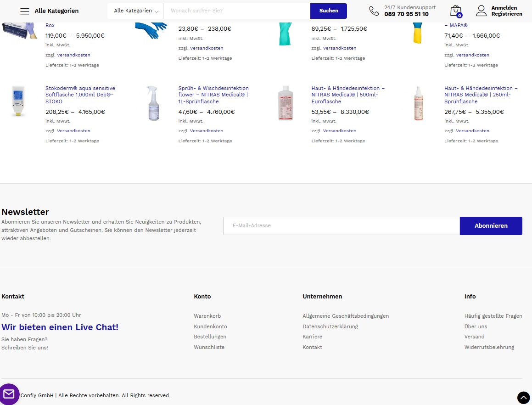
Task: Open Sprüh- & Wischdesinfektion flower product
Action: [213, 95]
